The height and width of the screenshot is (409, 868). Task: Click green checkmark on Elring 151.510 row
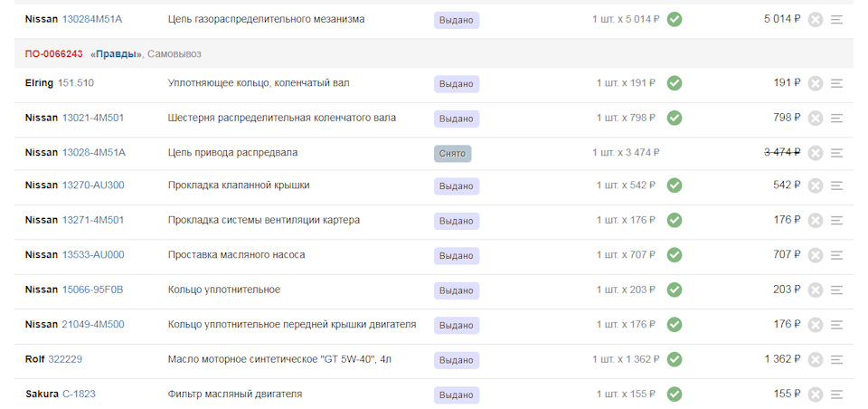pyautogui.click(x=675, y=83)
